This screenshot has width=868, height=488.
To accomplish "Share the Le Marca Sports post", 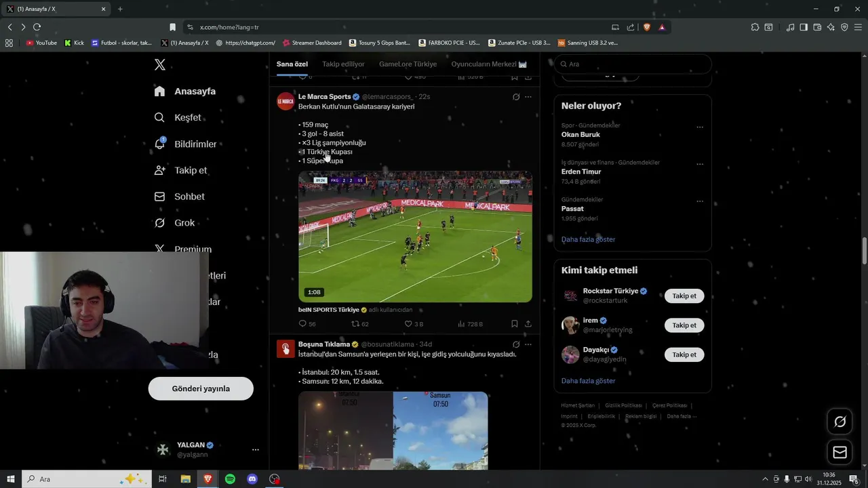I will click(x=528, y=324).
